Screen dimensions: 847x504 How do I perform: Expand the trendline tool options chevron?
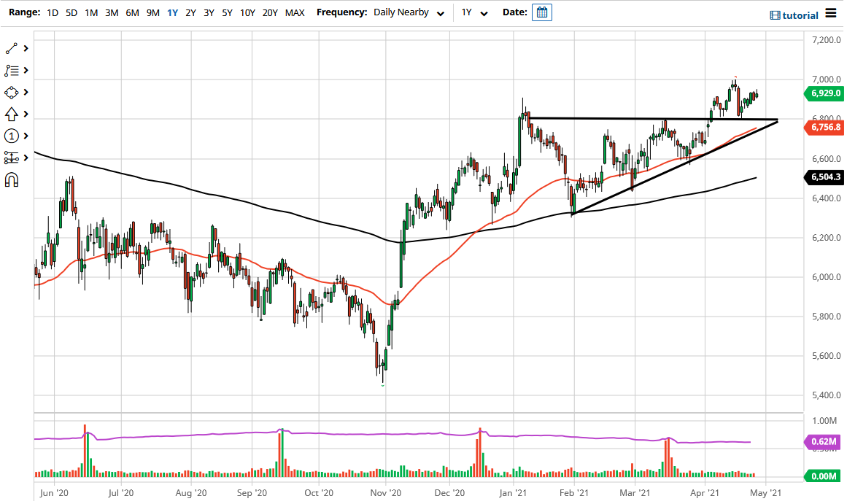click(x=25, y=48)
